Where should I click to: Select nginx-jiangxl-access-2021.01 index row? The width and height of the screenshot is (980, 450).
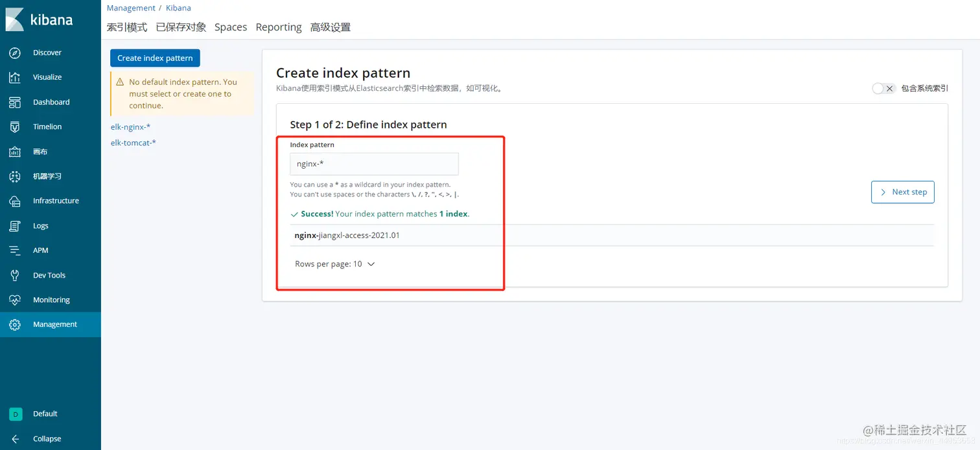click(x=612, y=235)
